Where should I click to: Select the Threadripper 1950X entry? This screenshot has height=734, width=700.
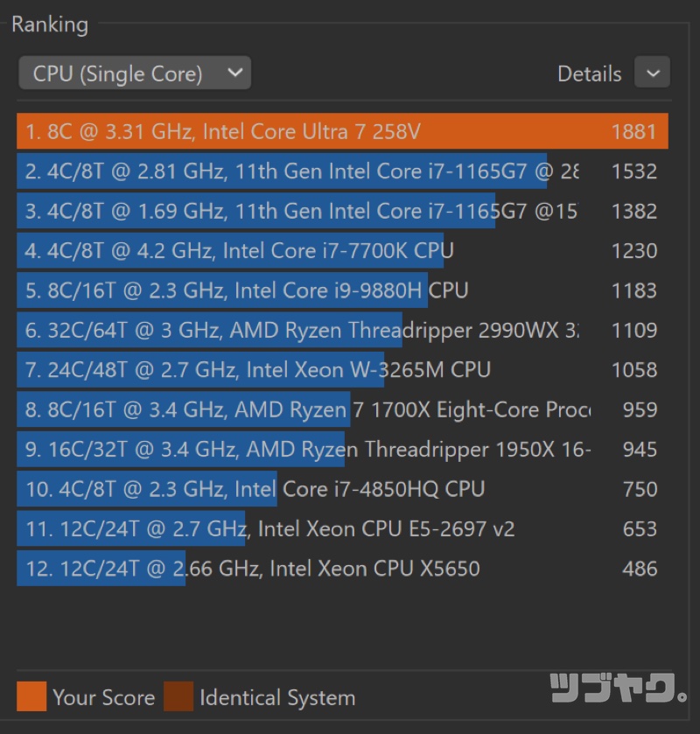[342, 450]
